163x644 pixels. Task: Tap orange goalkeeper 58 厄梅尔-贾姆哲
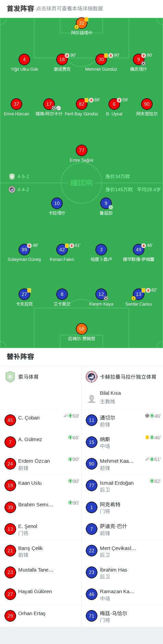(82, 329)
